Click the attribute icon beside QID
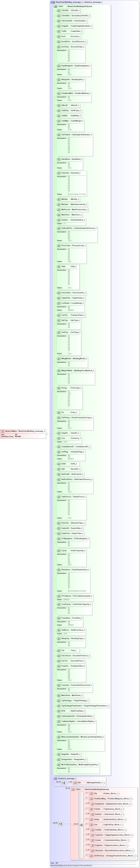Viewport: 140px width, 868px height. [59, 469]
